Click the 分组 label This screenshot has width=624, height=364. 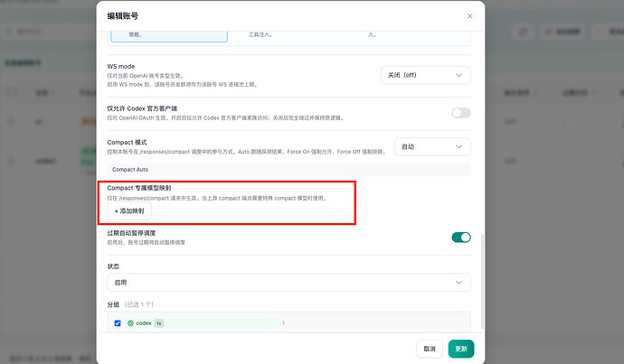(x=113, y=304)
